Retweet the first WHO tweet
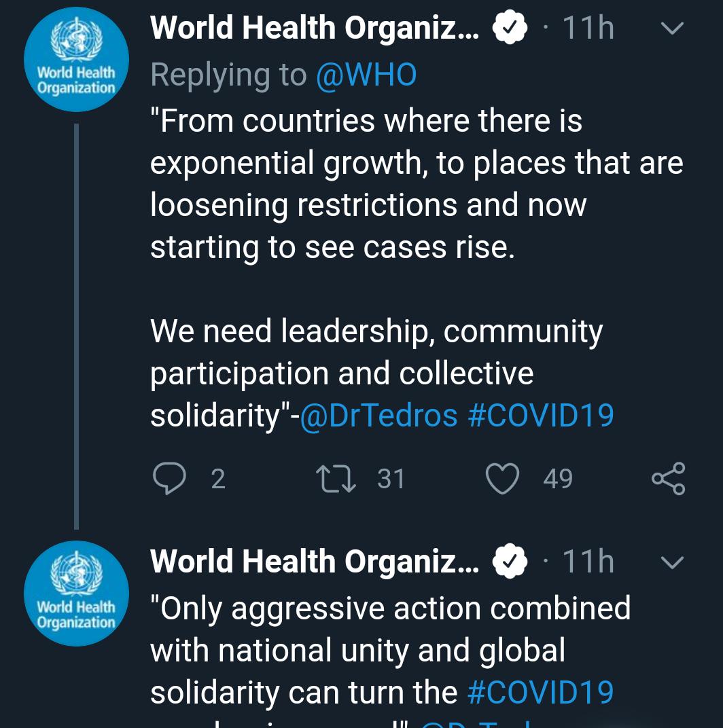723x728 pixels. tap(335, 479)
